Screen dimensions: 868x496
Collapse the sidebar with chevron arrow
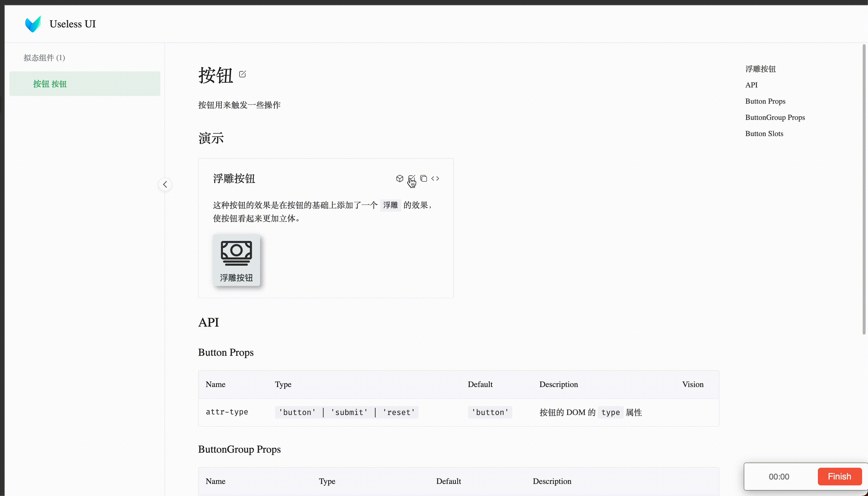(165, 184)
